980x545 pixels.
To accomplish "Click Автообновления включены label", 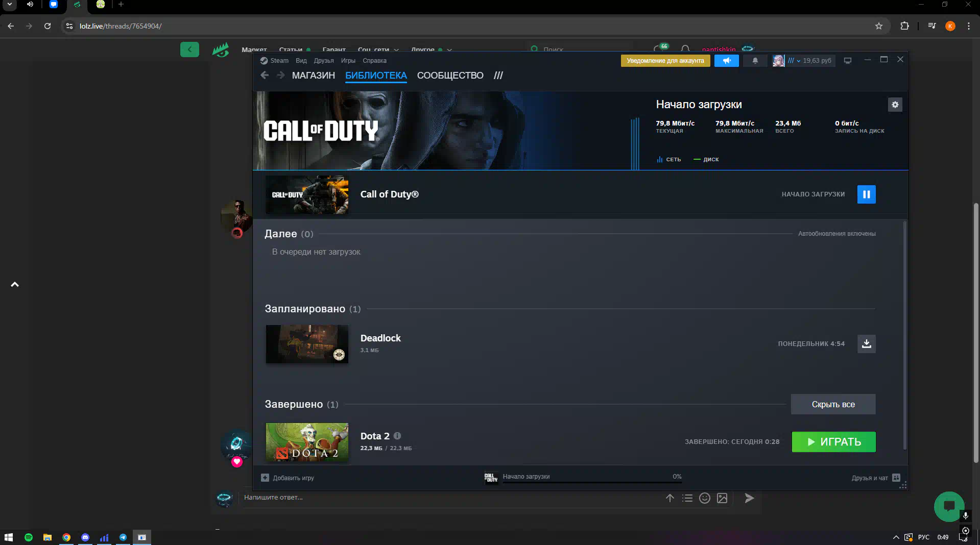I will (836, 234).
